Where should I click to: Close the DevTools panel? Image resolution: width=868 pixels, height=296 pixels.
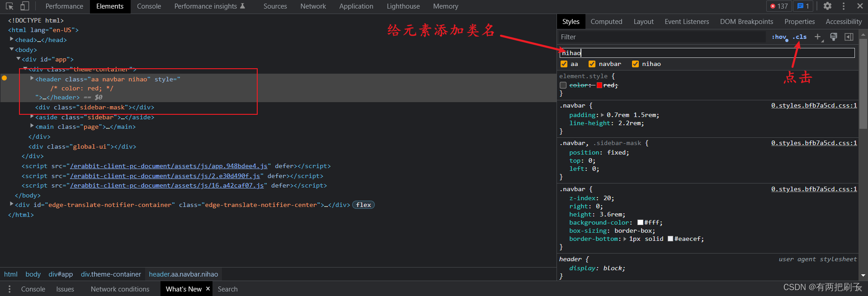point(860,6)
